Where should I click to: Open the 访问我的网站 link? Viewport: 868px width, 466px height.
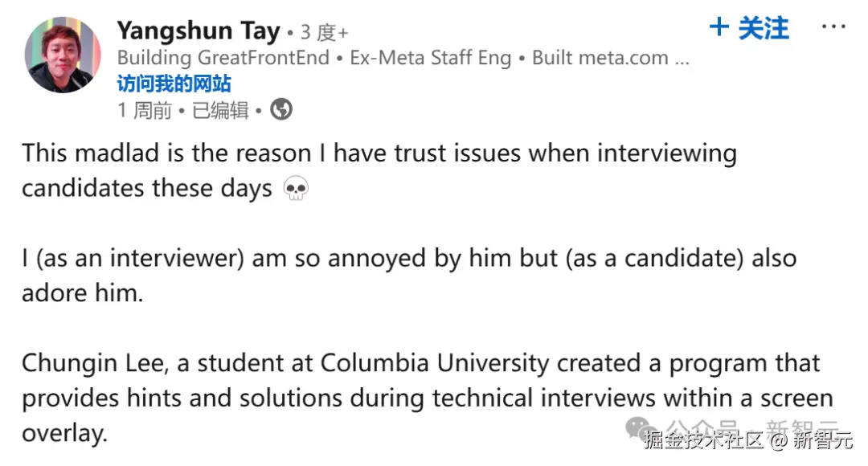tap(174, 84)
